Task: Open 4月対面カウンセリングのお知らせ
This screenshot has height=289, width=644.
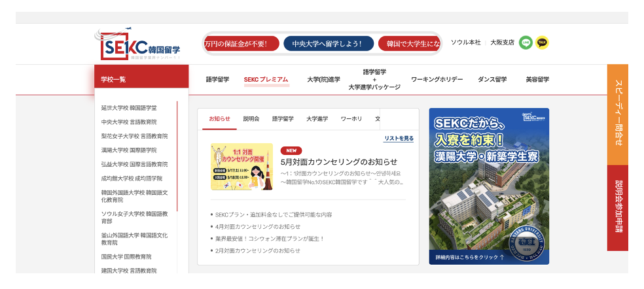Action: coord(257,227)
